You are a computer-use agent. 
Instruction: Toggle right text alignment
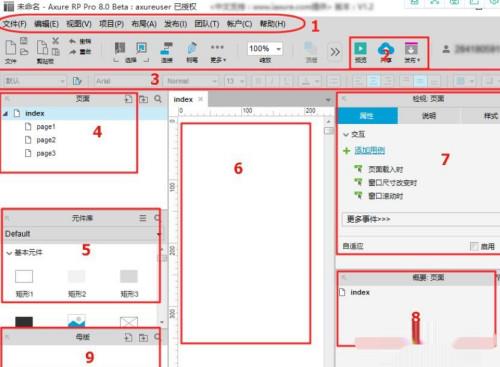coord(388,81)
